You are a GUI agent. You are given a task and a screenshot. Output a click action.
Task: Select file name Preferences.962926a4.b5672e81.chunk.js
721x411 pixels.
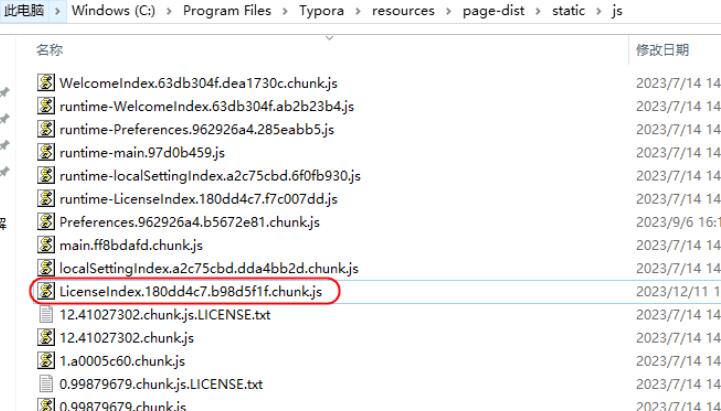pos(189,222)
